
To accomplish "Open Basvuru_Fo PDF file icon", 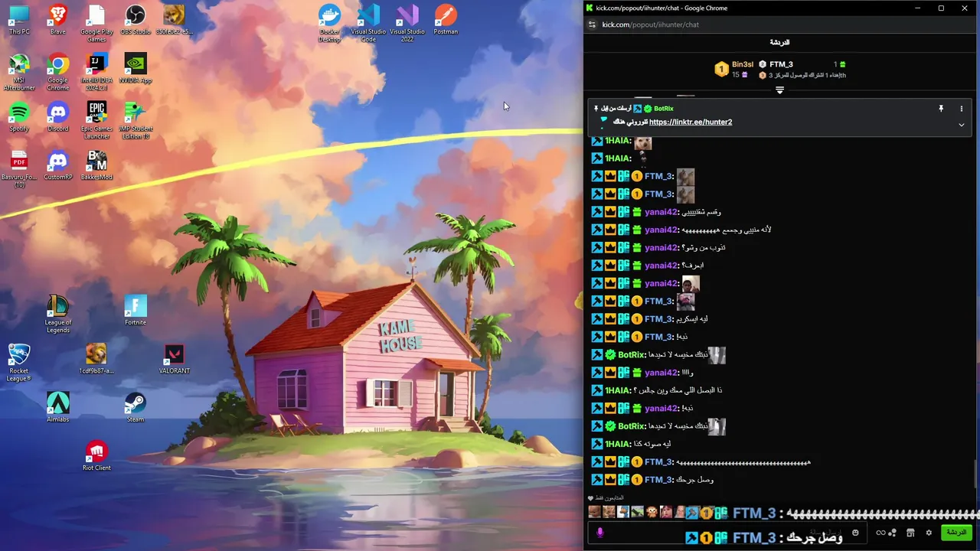I will [19, 169].
